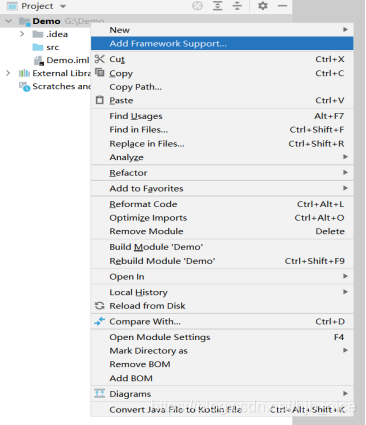Viewport: 366px width, 425px height.
Task: Choose Reformat Code
Action: click(x=222, y=204)
